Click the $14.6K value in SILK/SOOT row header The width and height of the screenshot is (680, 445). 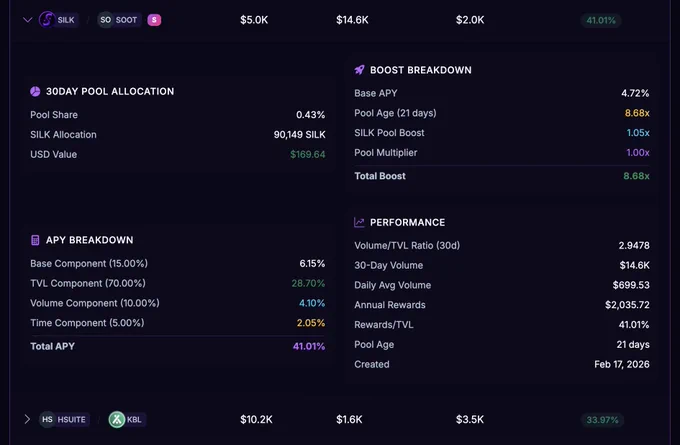click(352, 20)
